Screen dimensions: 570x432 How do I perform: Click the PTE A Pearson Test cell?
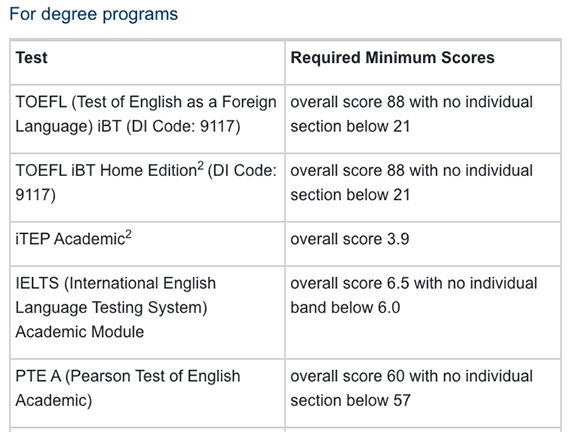pos(148,393)
